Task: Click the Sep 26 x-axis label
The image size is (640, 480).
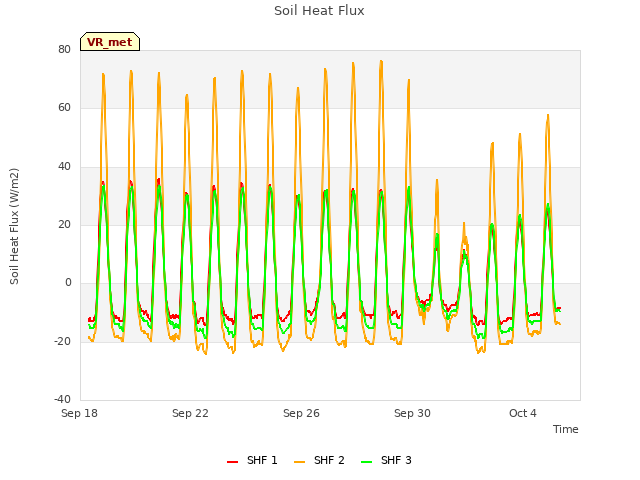Action: pyautogui.click(x=301, y=413)
